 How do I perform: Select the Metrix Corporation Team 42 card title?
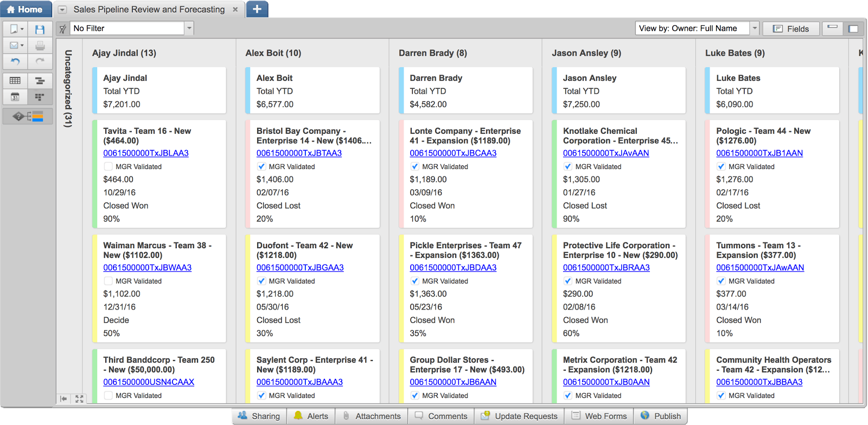pos(620,364)
